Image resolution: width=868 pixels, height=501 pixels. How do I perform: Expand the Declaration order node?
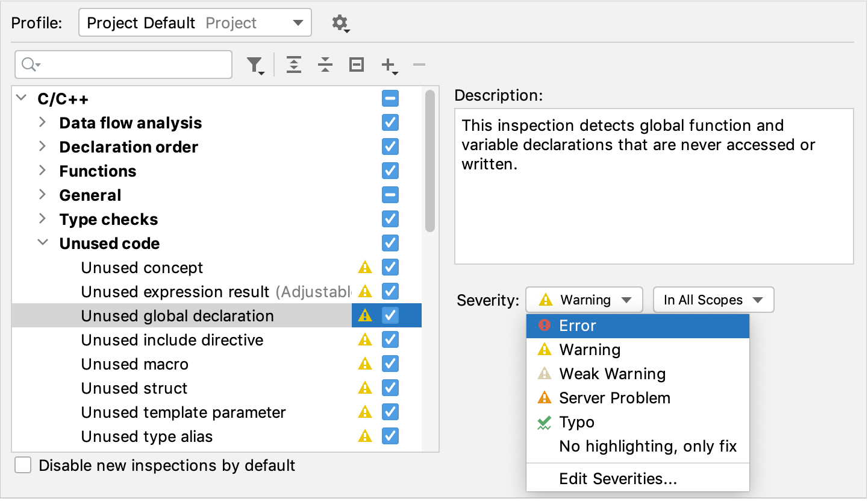click(42, 146)
